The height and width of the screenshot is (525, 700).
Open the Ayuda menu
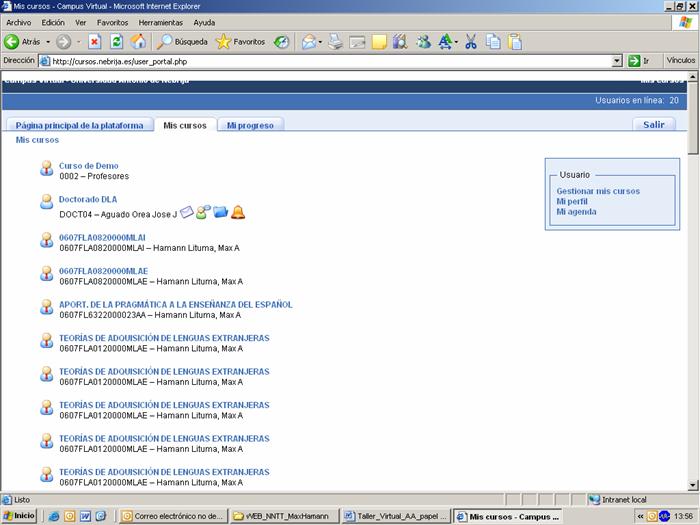click(204, 22)
